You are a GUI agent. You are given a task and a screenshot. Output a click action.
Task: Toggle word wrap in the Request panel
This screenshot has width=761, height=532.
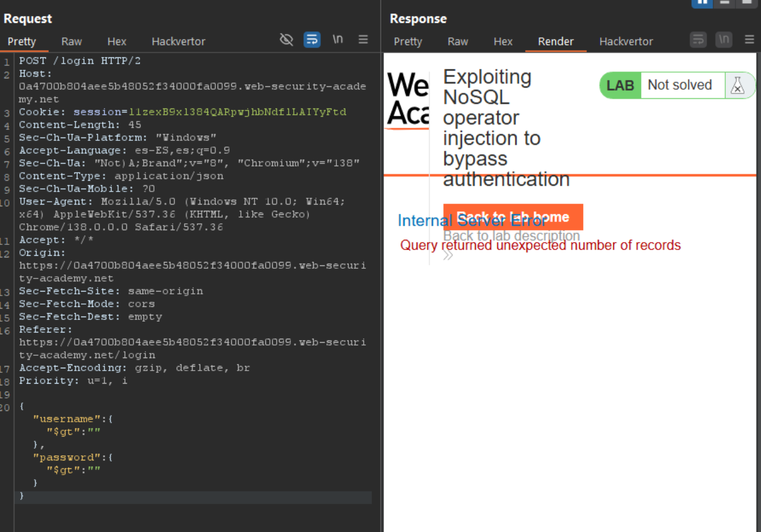click(x=312, y=40)
